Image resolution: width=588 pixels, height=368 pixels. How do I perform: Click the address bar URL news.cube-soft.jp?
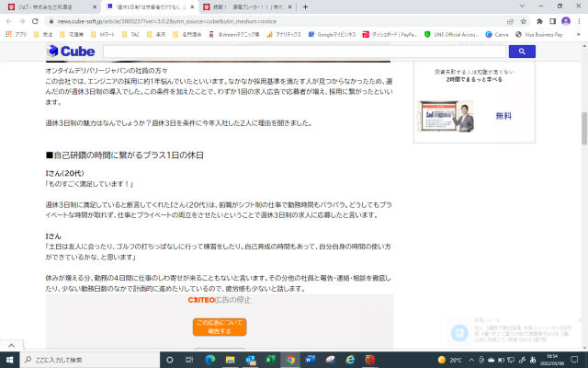pos(167,21)
